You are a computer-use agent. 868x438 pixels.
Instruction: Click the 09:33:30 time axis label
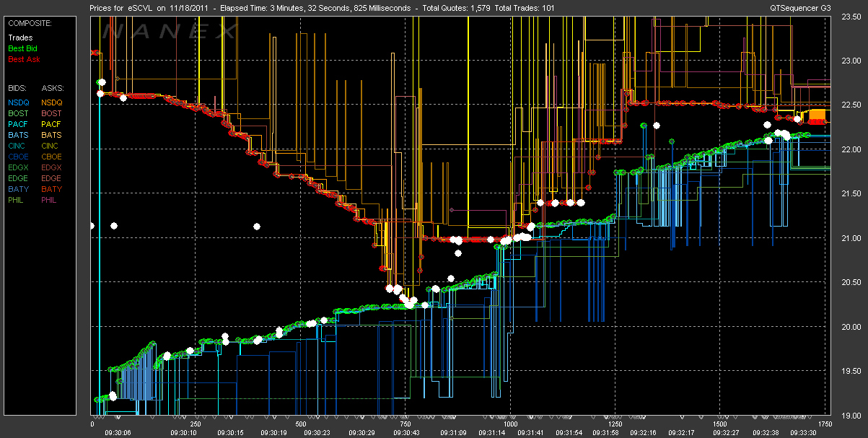click(802, 432)
